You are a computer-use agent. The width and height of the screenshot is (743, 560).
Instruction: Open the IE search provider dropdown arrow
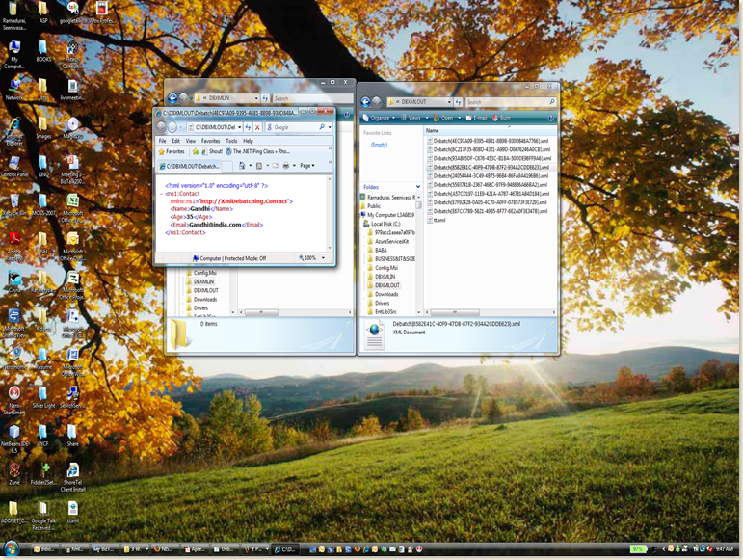coord(330,127)
